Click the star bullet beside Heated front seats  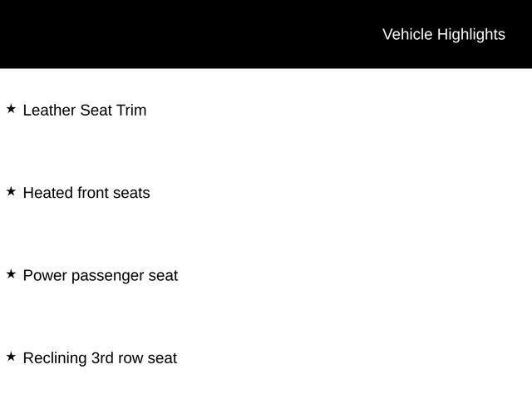click(x=11, y=191)
